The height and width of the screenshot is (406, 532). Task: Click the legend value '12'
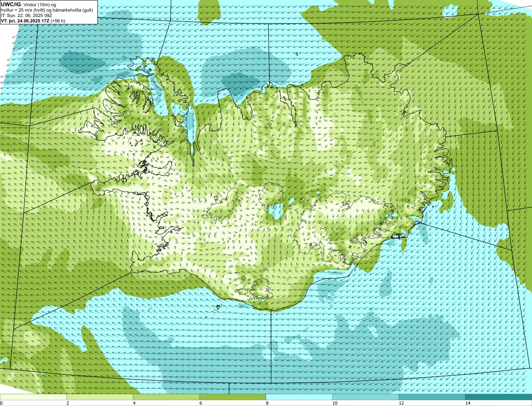click(x=401, y=403)
